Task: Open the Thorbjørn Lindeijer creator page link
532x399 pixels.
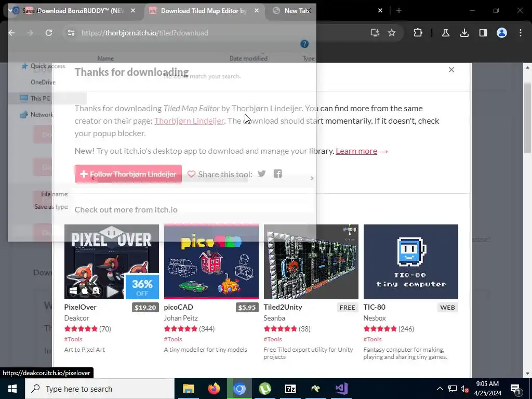Action: 189,121
